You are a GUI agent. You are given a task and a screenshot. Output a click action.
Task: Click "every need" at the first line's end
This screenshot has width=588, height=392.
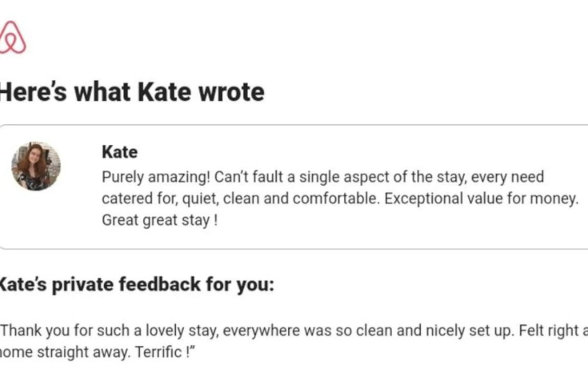click(507, 177)
